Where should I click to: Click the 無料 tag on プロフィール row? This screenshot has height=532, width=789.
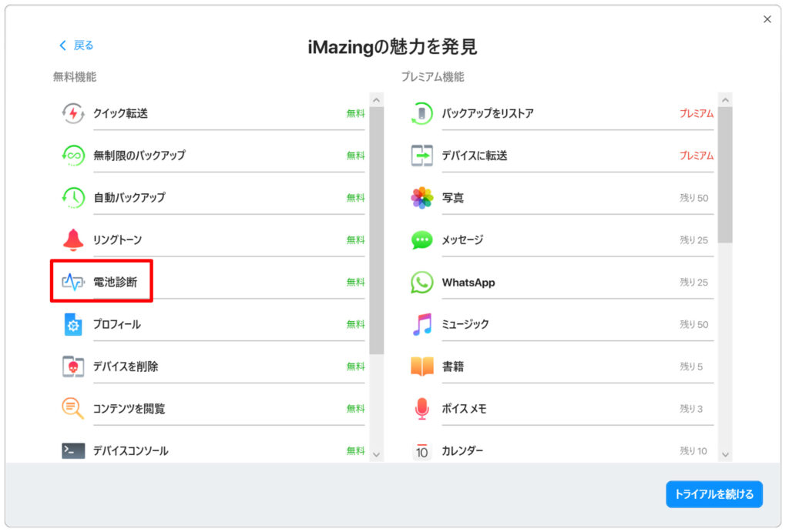355,325
